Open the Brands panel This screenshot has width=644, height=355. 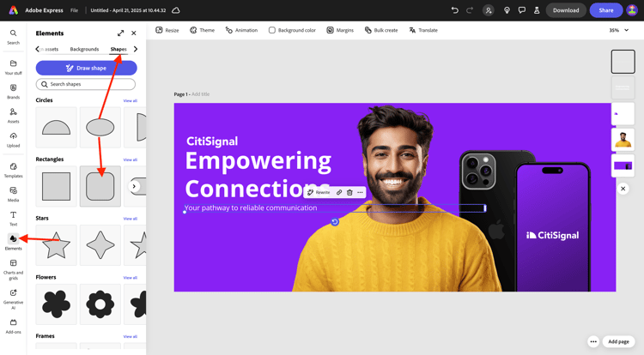click(x=13, y=92)
